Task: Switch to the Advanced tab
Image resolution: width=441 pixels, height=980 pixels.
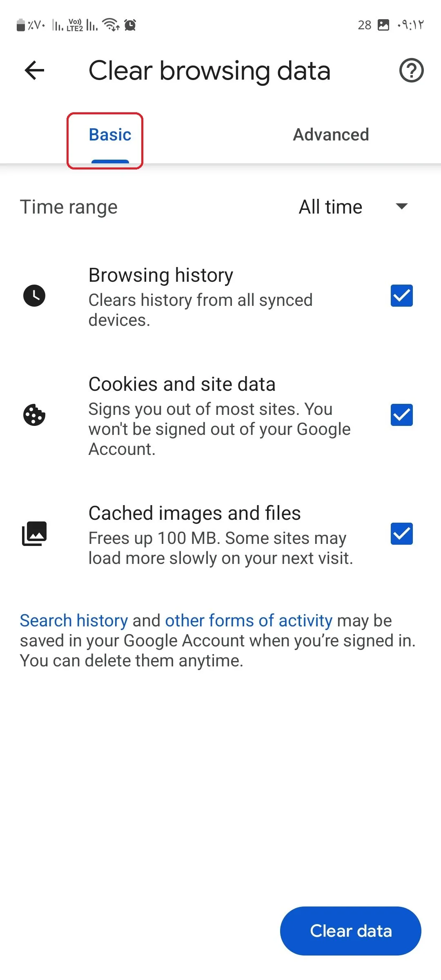Action: [331, 135]
